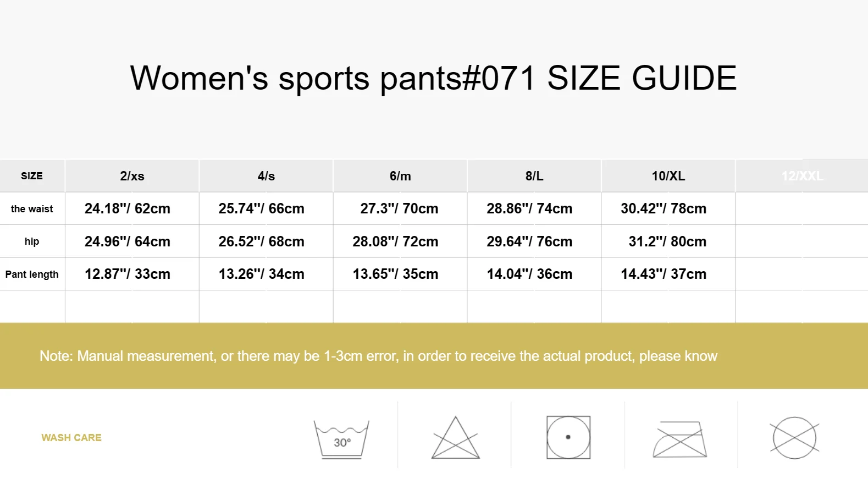The height and width of the screenshot is (484, 868).
Task: Select the 8/L size column header
Action: [534, 176]
